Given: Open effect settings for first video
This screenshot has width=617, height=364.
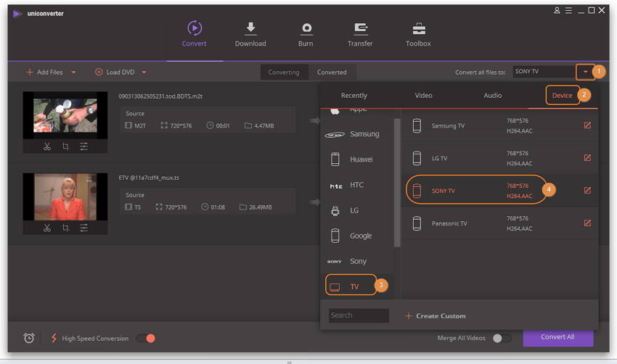Looking at the screenshot, I should point(83,146).
